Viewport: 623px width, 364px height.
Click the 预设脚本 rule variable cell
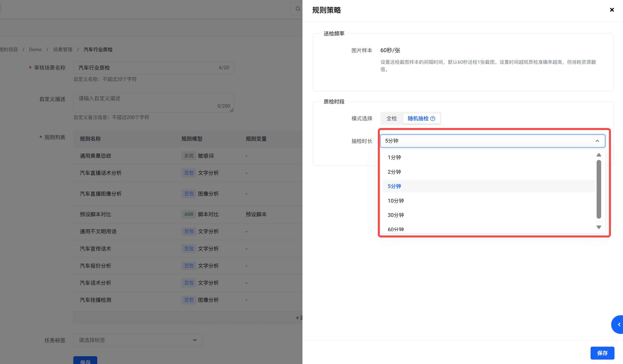coord(256,214)
